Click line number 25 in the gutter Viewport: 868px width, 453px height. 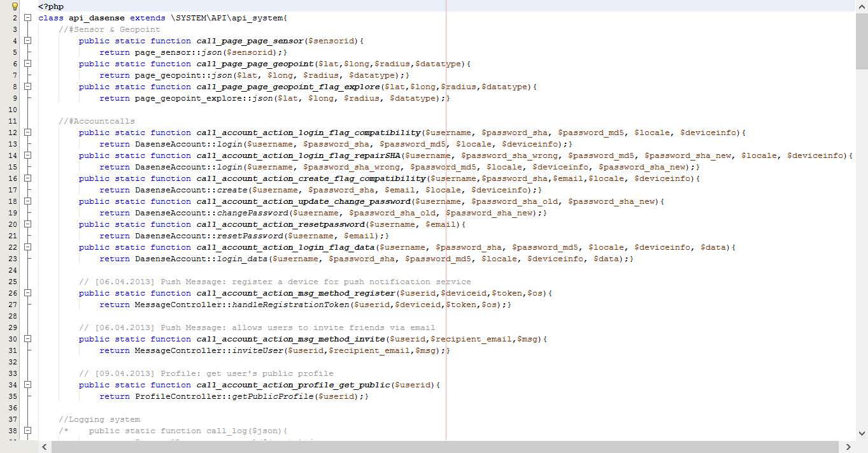tap(13, 282)
